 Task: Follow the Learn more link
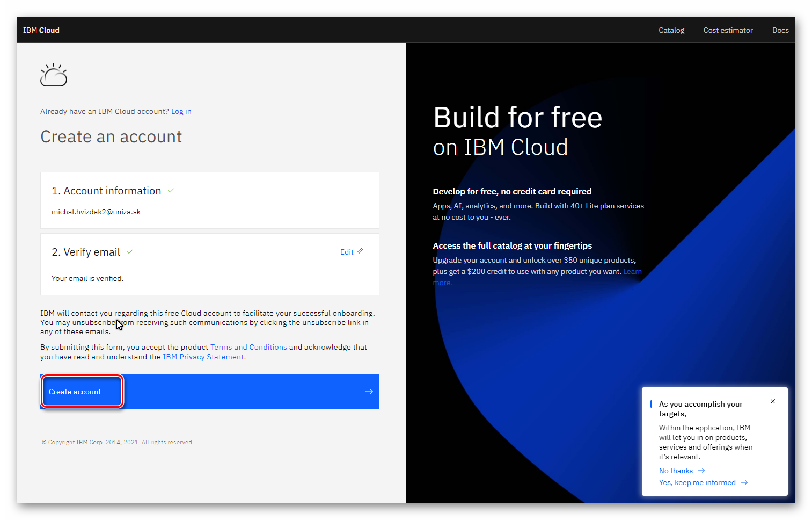tap(632, 272)
